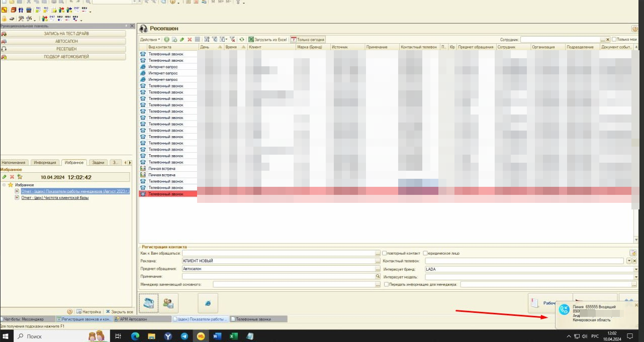
Task: Click in the Как к Вам обращаться field
Action: tap(279, 253)
